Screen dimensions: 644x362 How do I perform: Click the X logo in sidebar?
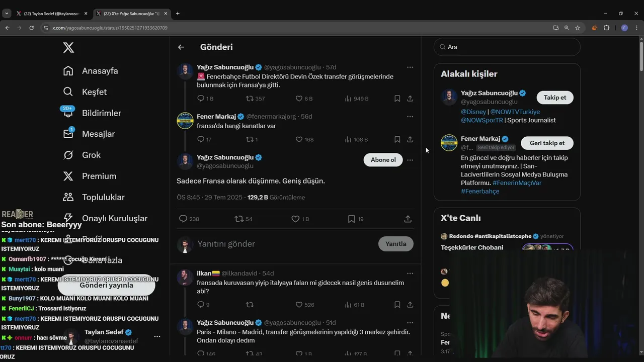pyautogui.click(x=68, y=47)
